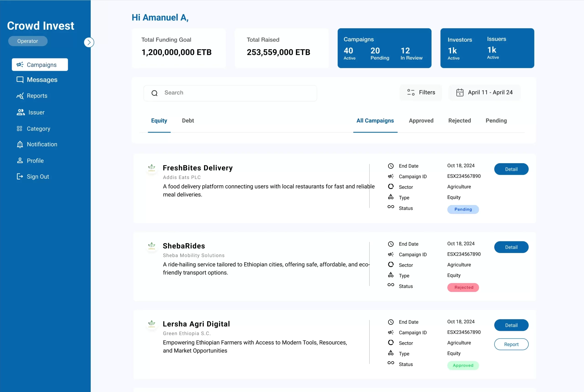Click the Messages chat icon
Image resolution: width=584 pixels, height=392 pixels.
(x=20, y=80)
